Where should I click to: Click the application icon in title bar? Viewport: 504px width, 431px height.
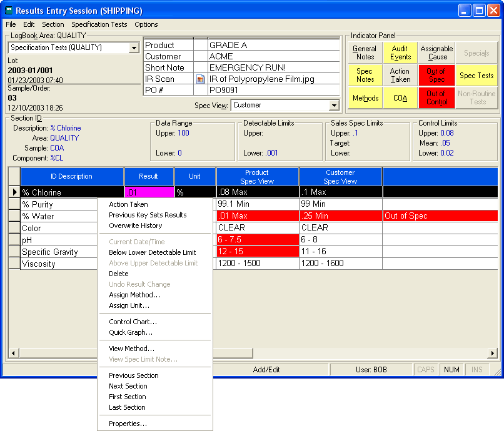pos(9,11)
